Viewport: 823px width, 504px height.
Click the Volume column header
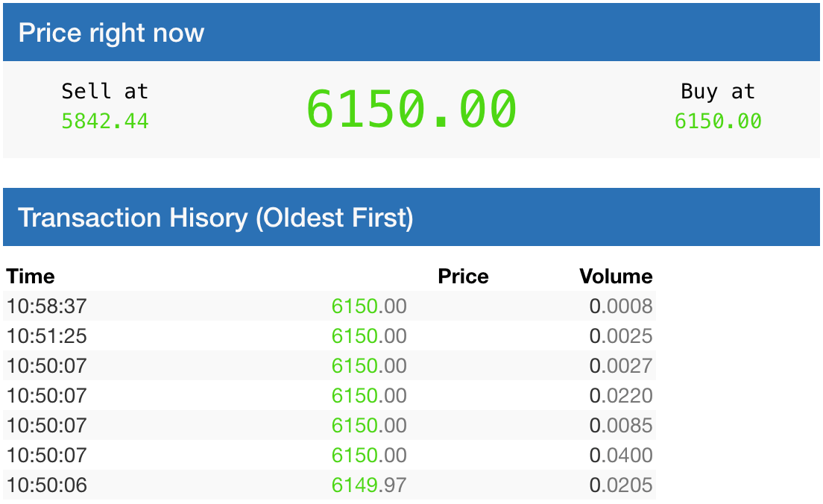coord(616,276)
